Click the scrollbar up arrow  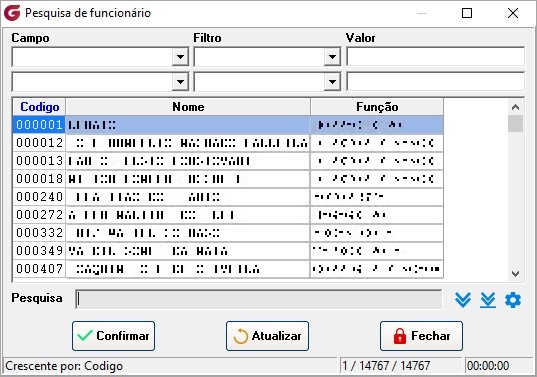pyautogui.click(x=515, y=107)
